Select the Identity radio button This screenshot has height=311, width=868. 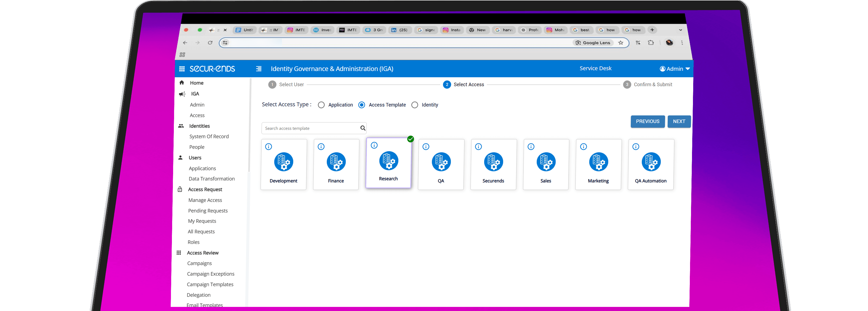(x=415, y=105)
